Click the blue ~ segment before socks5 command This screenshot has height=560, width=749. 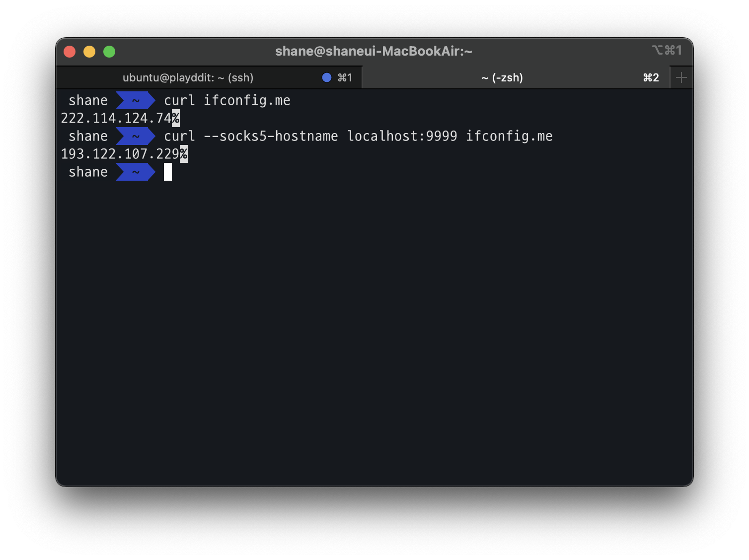point(136,136)
